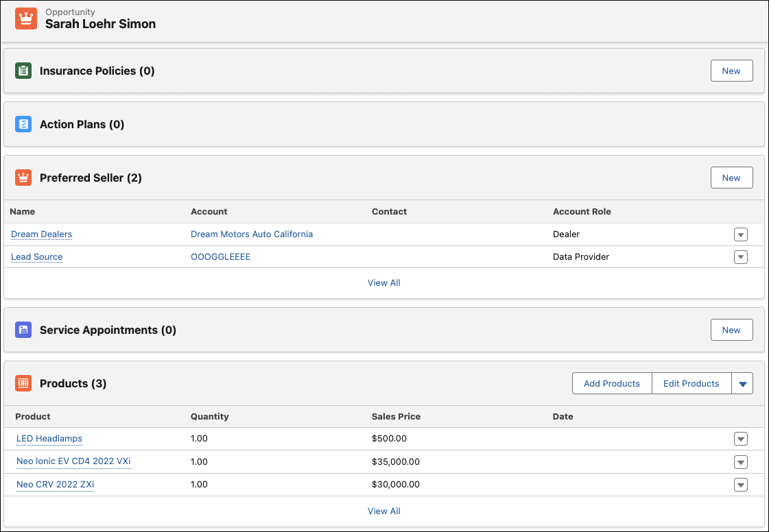Open the Action Plans (0) related list
Image resolution: width=769 pixels, height=532 pixels.
point(82,124)
